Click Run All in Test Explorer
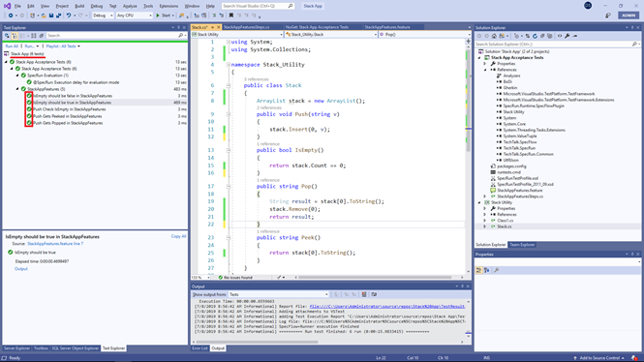 [x=12, y=45]
